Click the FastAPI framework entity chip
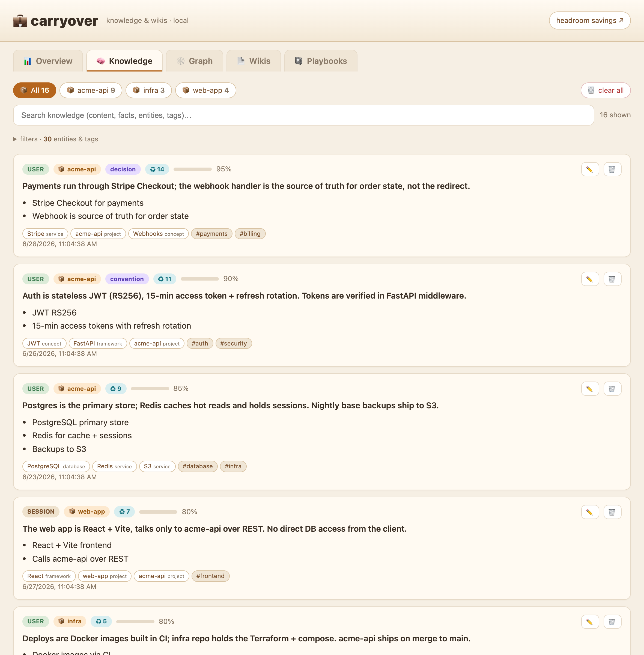This screenshot has height=655, width=644. click(98, 343)
